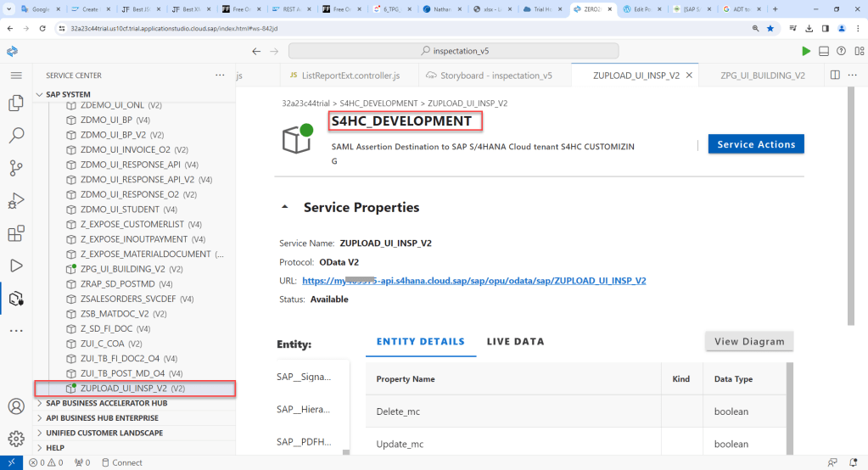Screen dimensions: 868x470
Task: Open the Source Control view icon
Action: point(15,168)
